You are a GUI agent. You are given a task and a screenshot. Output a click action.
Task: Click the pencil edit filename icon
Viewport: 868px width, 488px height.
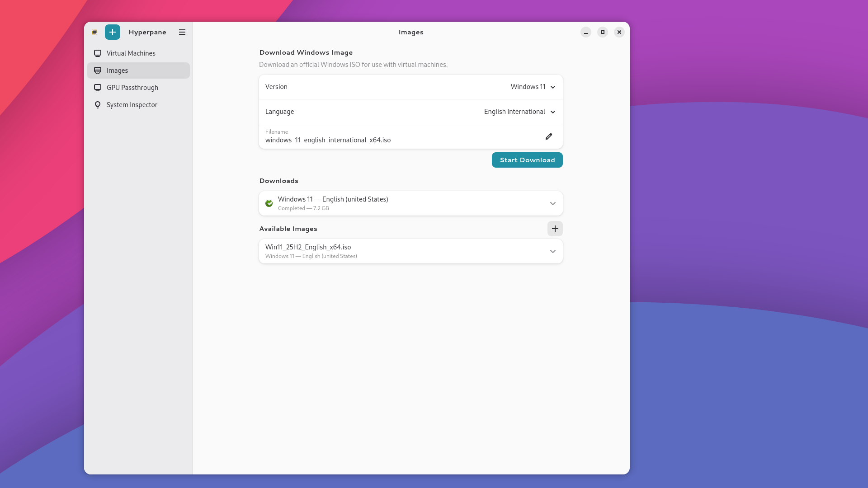549,136
